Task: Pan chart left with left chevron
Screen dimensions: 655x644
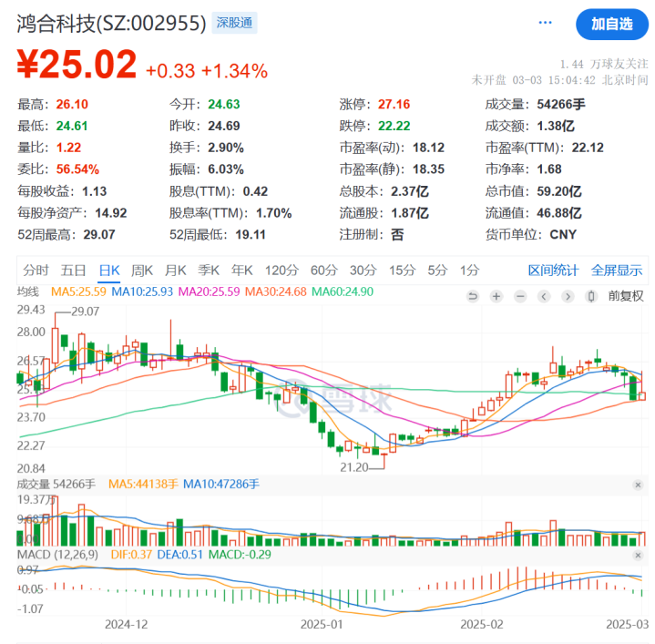Action: 544,297
